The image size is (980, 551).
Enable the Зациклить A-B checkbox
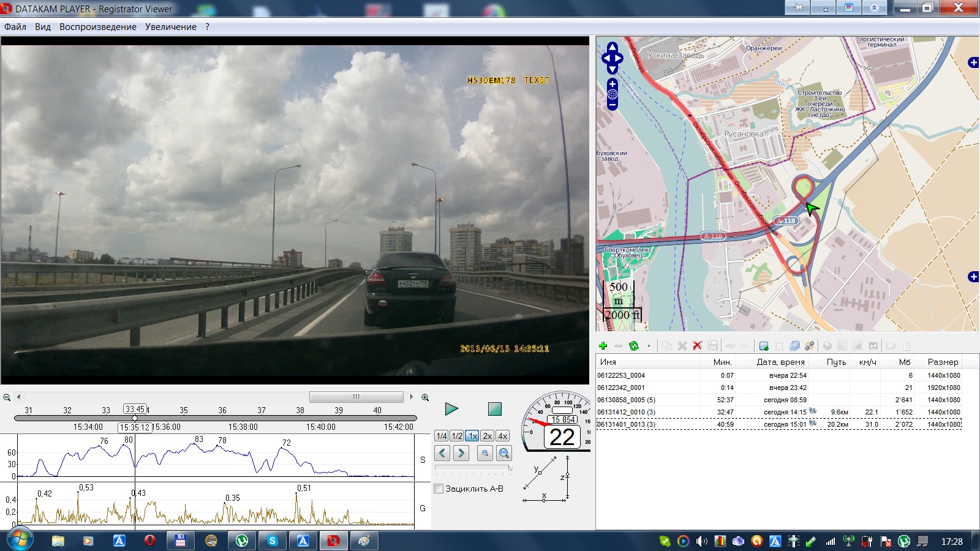[439, 489]
